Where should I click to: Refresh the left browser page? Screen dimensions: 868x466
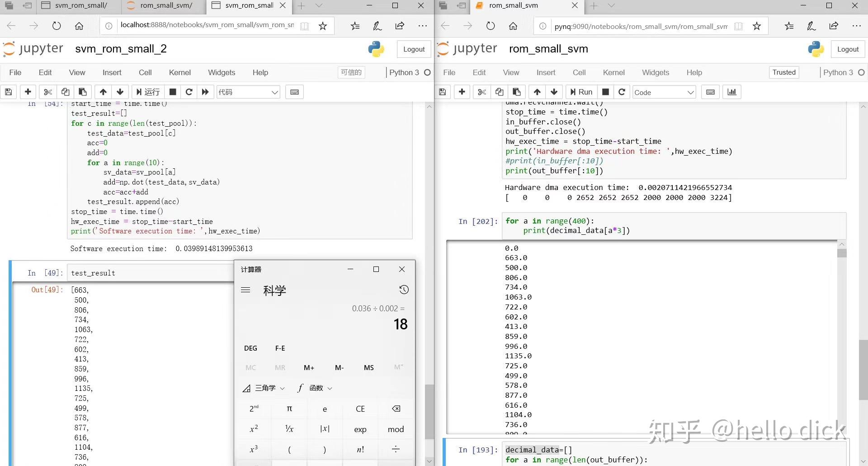(57, 26)
